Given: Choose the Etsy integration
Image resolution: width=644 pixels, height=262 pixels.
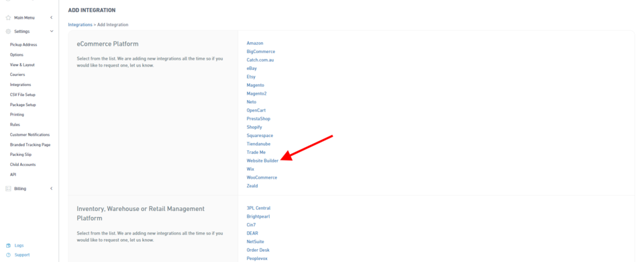Looking at the screenshot, I should (x=251, y=77).
